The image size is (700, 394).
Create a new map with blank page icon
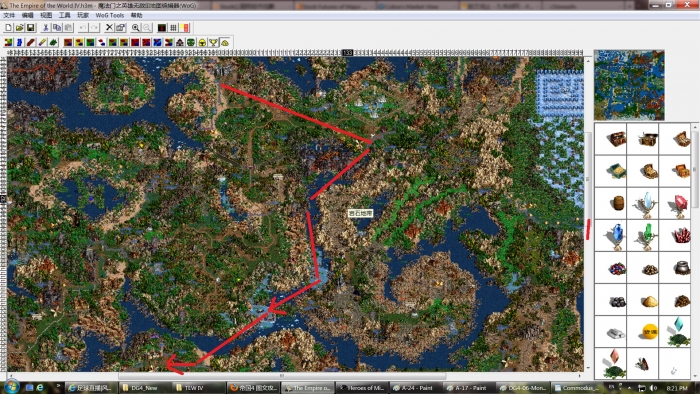coord(8,28)
